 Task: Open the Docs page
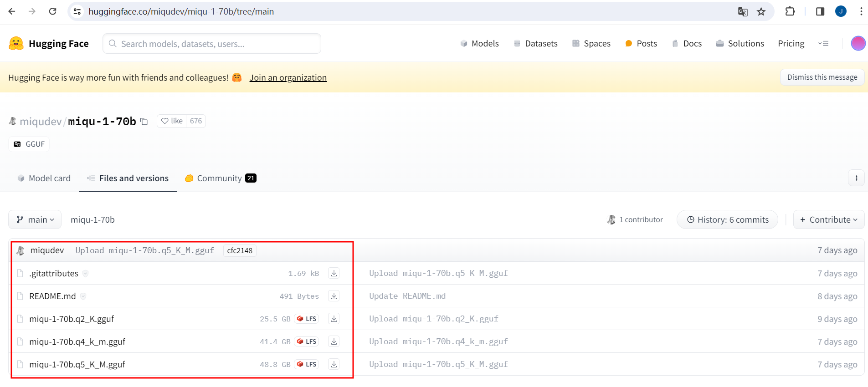point(687,43)
